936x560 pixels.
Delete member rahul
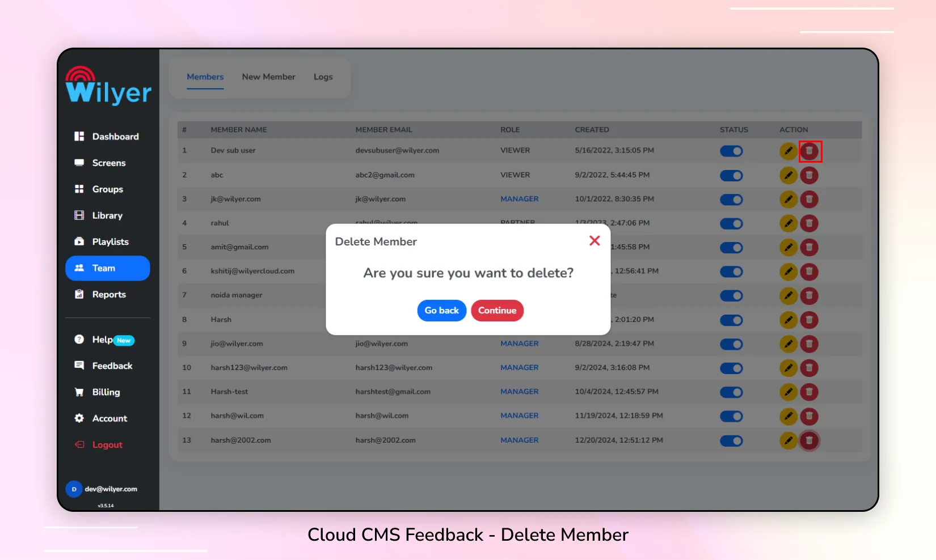coord(809,224)
